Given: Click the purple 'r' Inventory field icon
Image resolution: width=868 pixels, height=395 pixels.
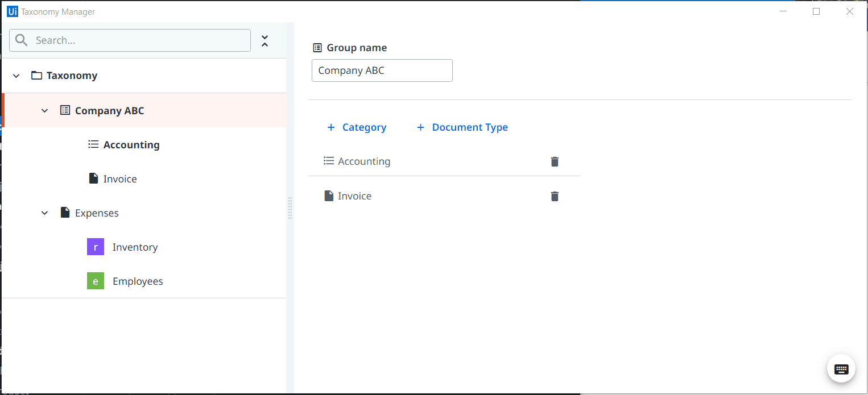Looking at the screenshot, I should click(x=96, y=247).
